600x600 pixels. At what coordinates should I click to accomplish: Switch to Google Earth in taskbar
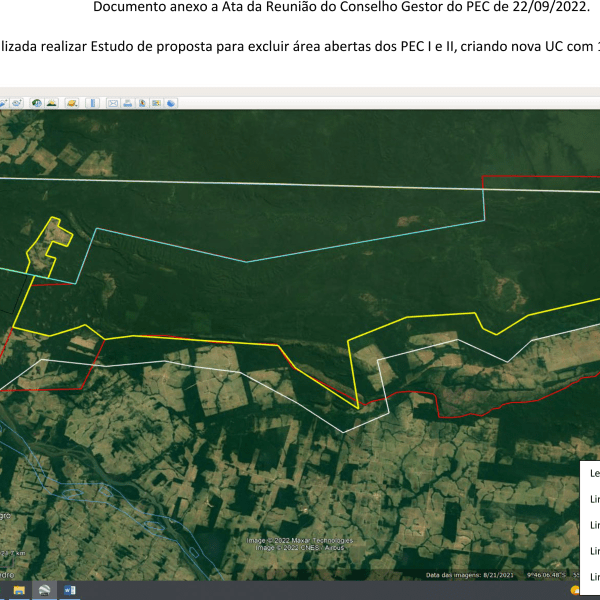click(x=45, y=591)
